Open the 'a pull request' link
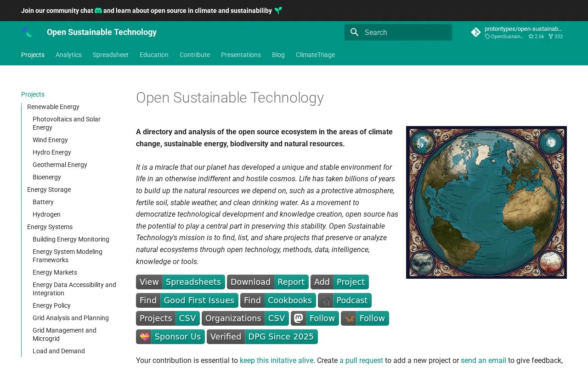The width and height of the screenshot is (588, 368). pyautogui.click(x=361, y=360)
